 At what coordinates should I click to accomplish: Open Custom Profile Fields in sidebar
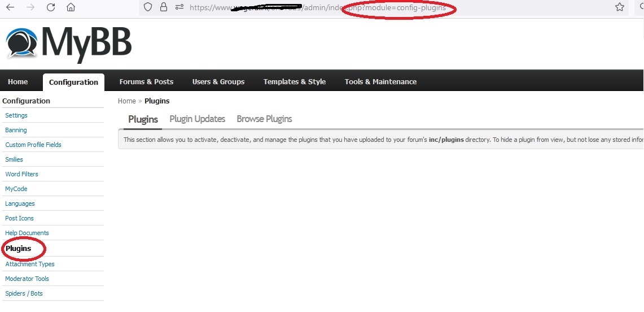coord(33,145)
